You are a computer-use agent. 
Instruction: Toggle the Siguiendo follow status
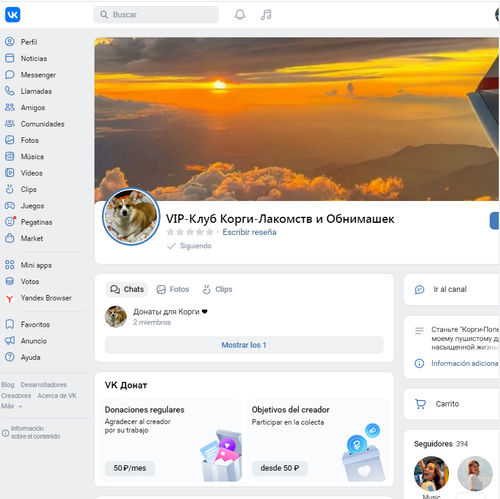point(189,246)
